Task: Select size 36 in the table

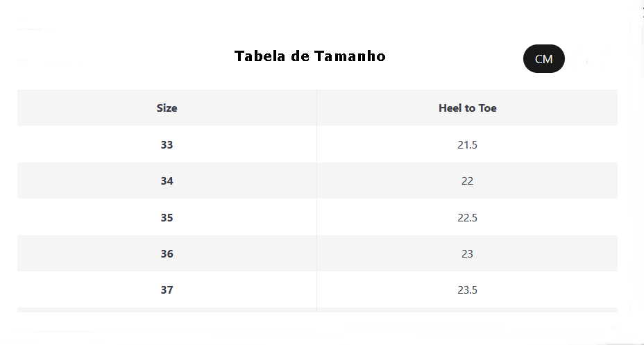Action: (x=167, y=254)
